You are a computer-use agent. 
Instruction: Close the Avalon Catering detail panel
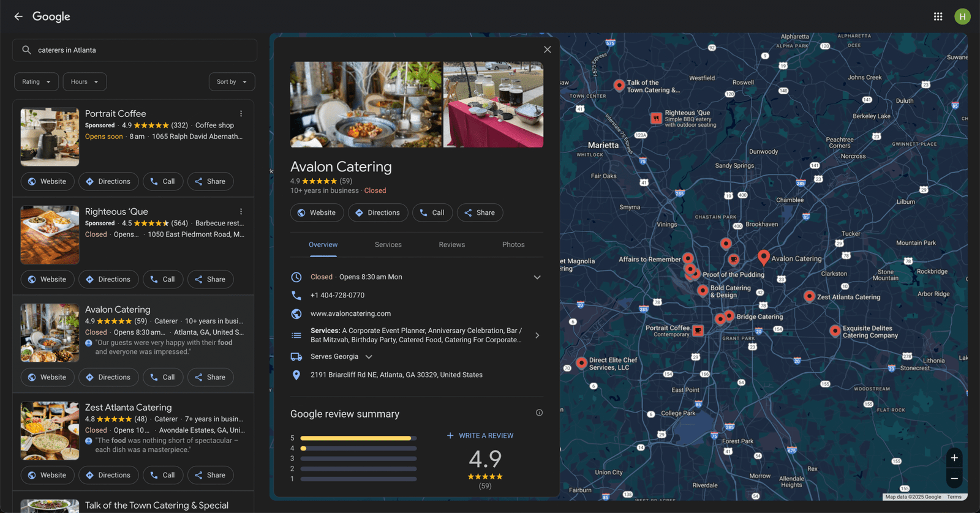547,50
